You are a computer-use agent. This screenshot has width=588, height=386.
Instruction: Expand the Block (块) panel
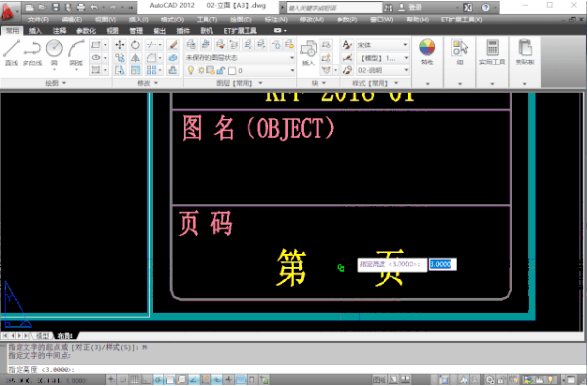tap(319, 83)
